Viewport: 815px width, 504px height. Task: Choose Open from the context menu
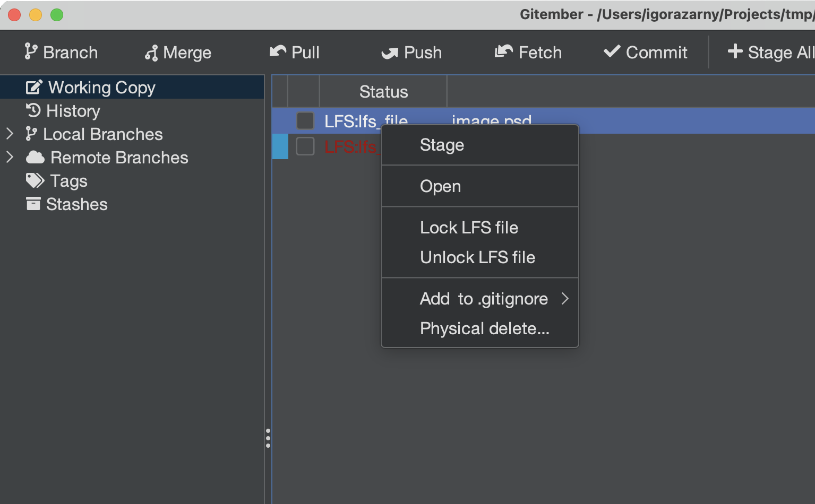[x=480, y=186]
